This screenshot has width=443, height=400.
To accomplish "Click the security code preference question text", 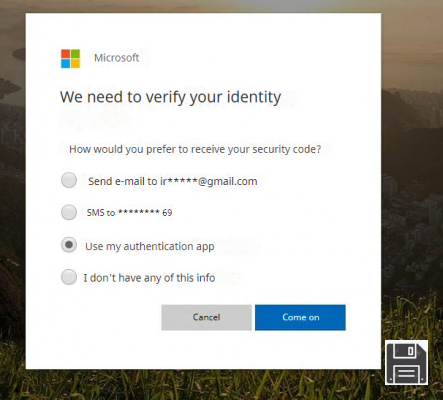I will 195,149.
